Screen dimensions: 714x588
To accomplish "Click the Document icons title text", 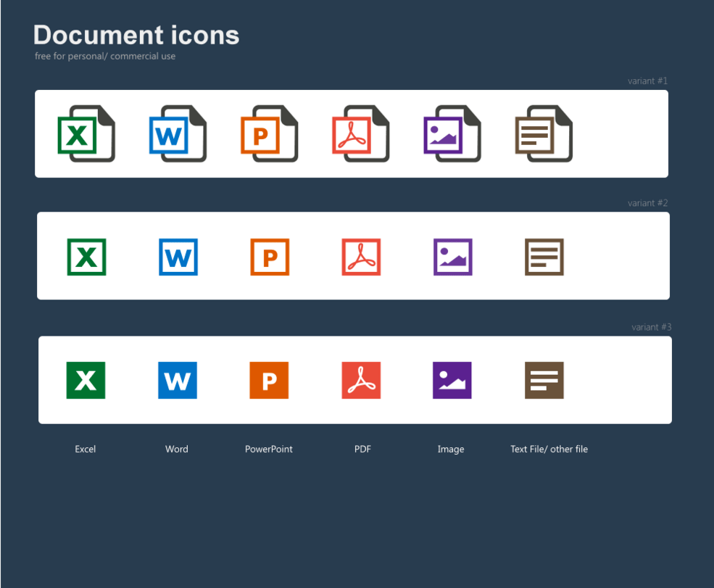I will point(136,35).
